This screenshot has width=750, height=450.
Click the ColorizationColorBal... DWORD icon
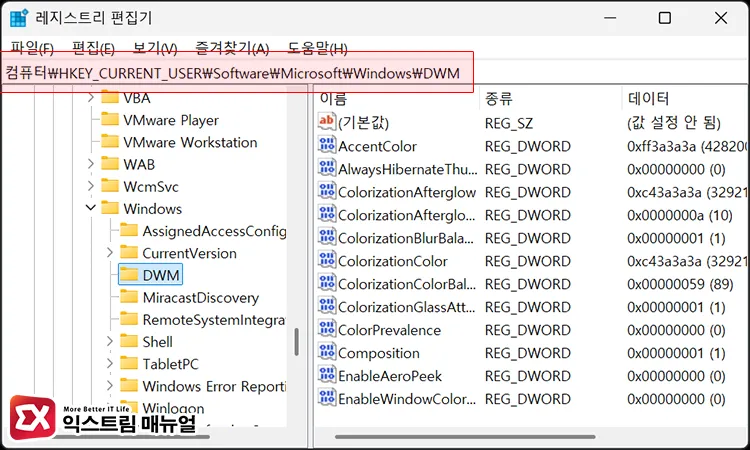tap(327, 283)
